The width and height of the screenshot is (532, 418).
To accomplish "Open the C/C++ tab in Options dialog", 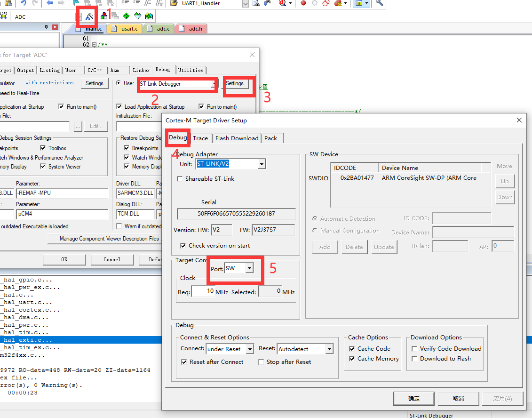I will [x=95, y=70].
